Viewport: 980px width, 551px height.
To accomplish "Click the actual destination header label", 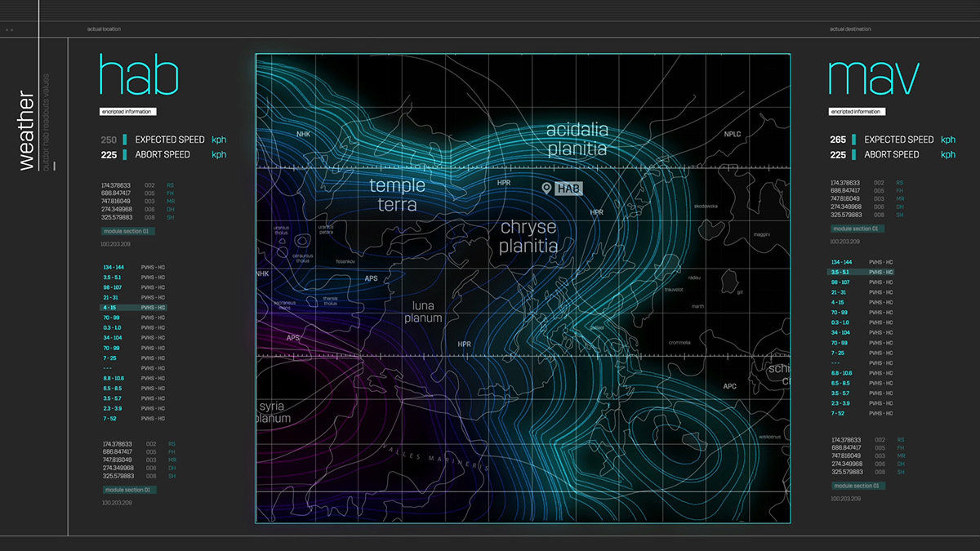I will pyautogui.click(x=850, y=29).
